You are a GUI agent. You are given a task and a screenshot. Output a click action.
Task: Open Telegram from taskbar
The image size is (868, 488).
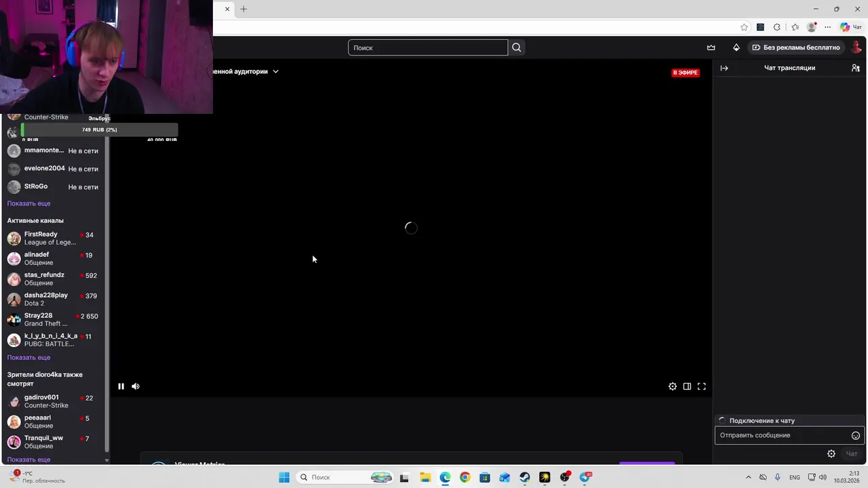pos(585,477)
